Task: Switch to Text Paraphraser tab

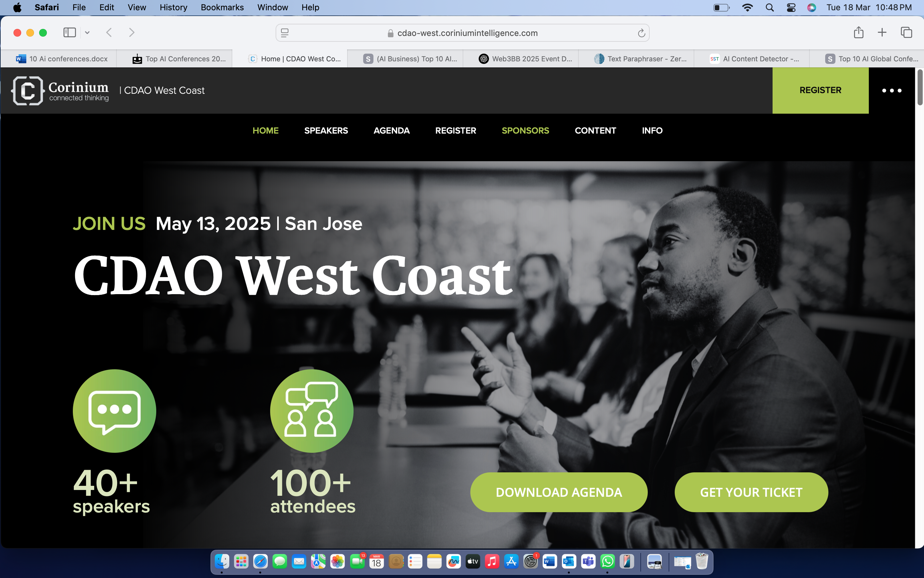Action: [x=637, y=59]
